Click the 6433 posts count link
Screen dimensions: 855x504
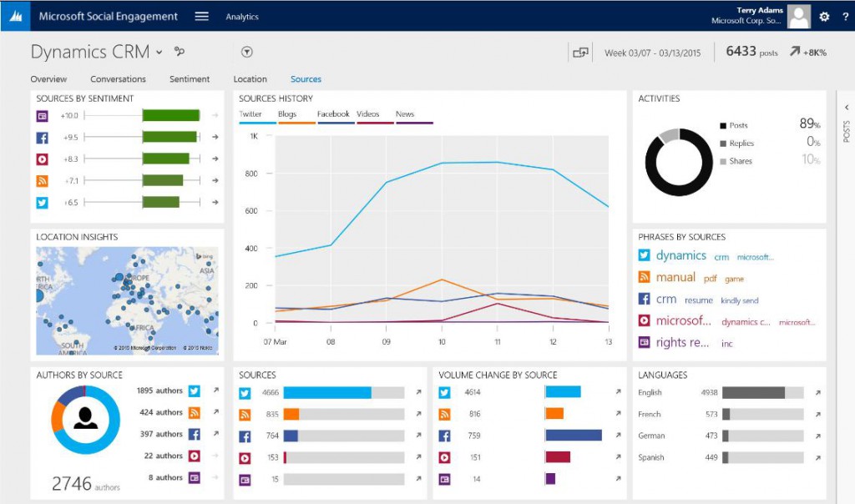click(752, 51)
